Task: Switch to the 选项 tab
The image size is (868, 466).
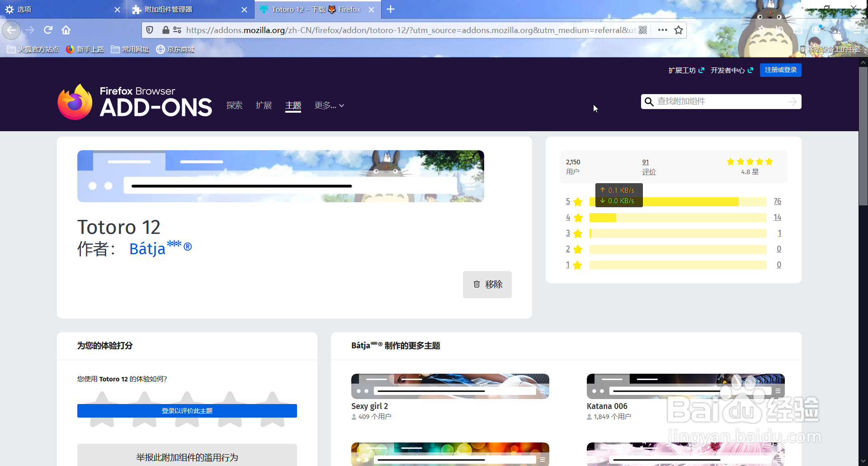Action: tap(63, 9)
